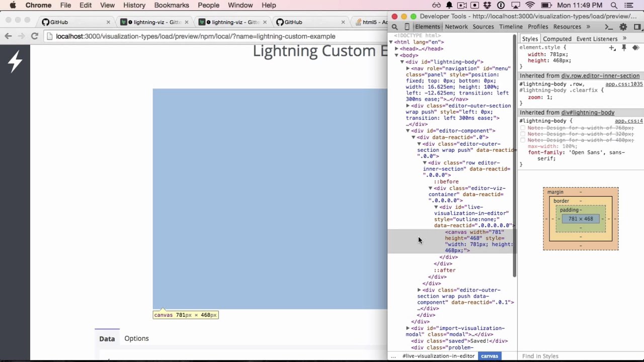Select the Data tab on page
Screen dimensions: 644x362
coord(107,339)
